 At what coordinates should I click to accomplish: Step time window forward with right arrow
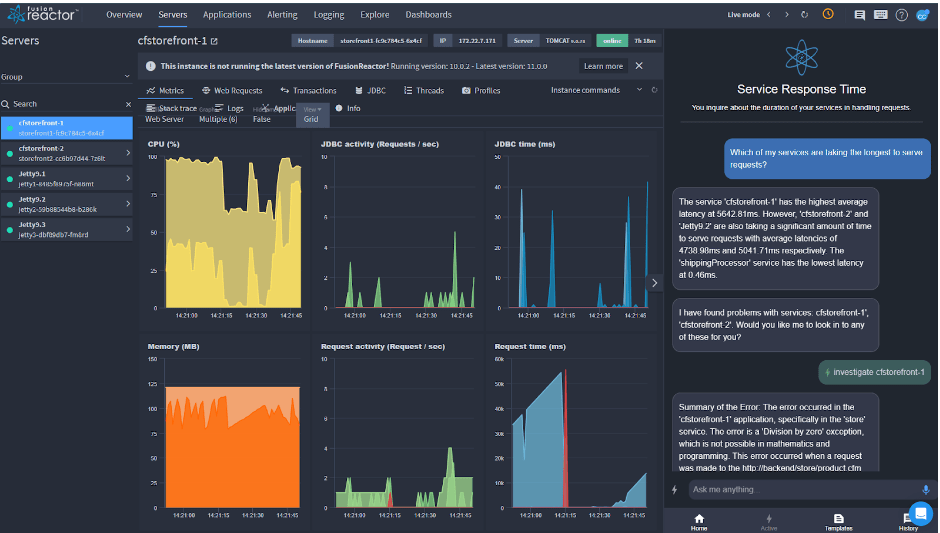pos(787,14)
